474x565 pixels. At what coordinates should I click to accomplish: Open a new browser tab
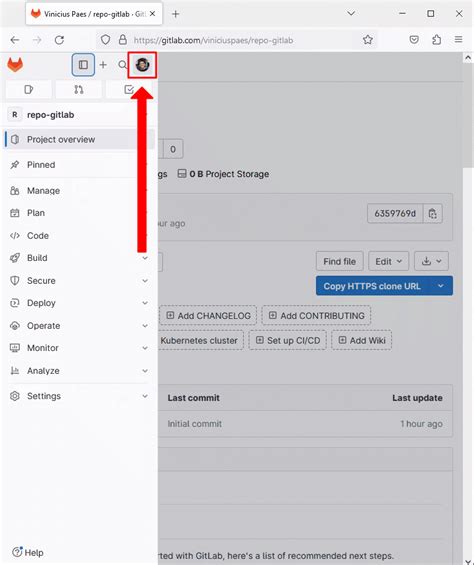(176, 14)
